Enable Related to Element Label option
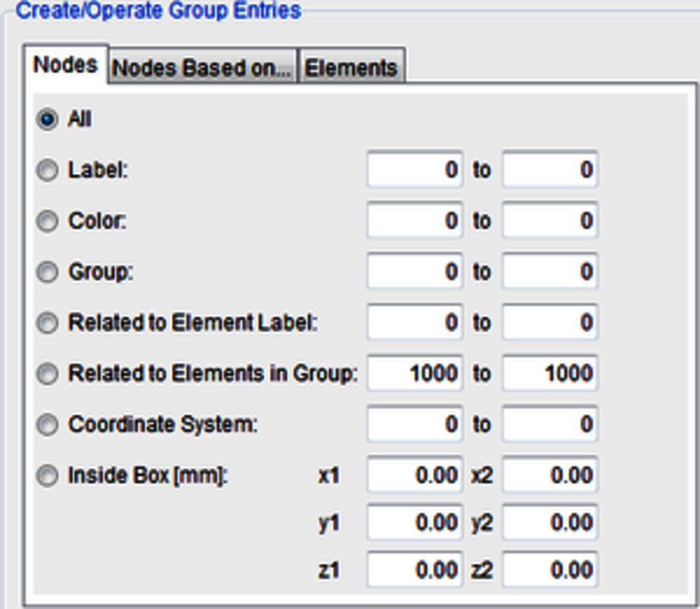This screenshot has width=700, height=609. [x=47, y=323]
